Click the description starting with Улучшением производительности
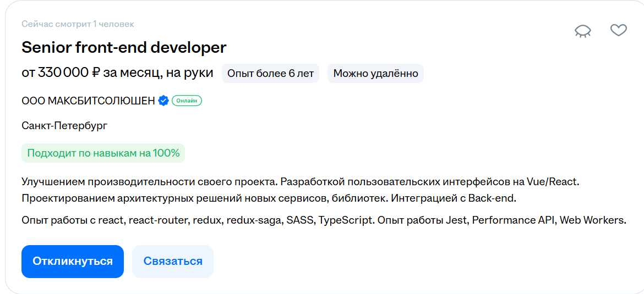The width and height of the screenshot is (644, 294). pos(300,190)
